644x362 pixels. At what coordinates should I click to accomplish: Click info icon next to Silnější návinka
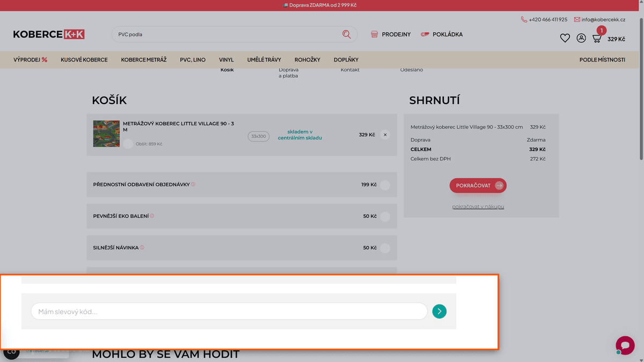[x=142, y=247]
